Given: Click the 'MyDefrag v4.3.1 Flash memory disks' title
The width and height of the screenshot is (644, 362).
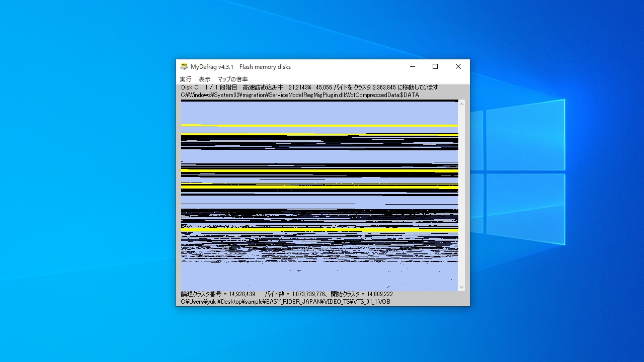Looking at the screenshot, I should pyautogui.click(x=240, y=66).
